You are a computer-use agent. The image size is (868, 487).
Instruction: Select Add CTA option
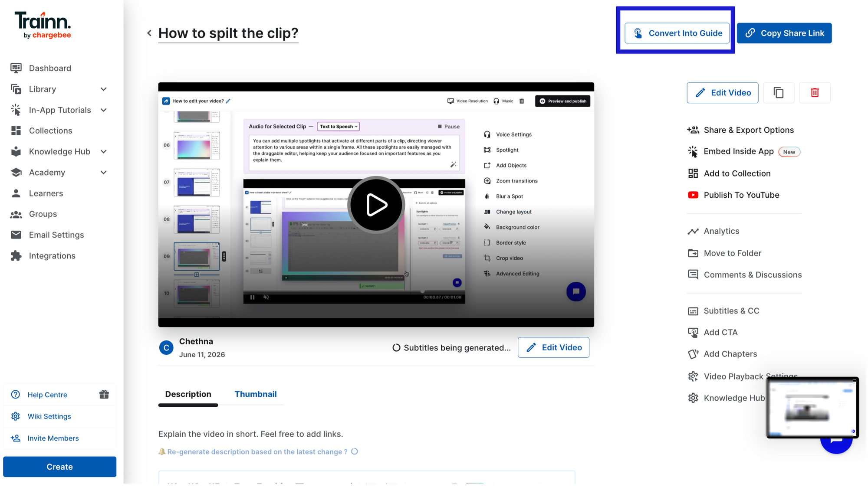[713, 333]
